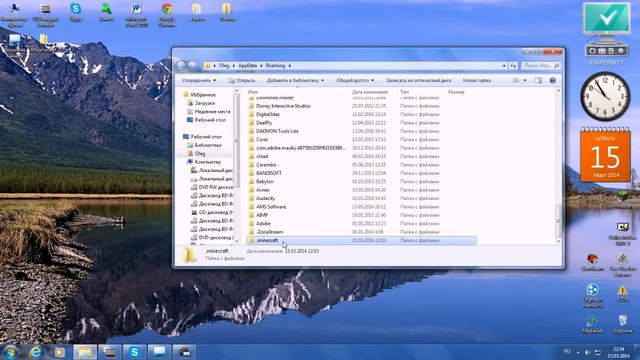Click the orange calendar gadget

(x=605, y=154)
